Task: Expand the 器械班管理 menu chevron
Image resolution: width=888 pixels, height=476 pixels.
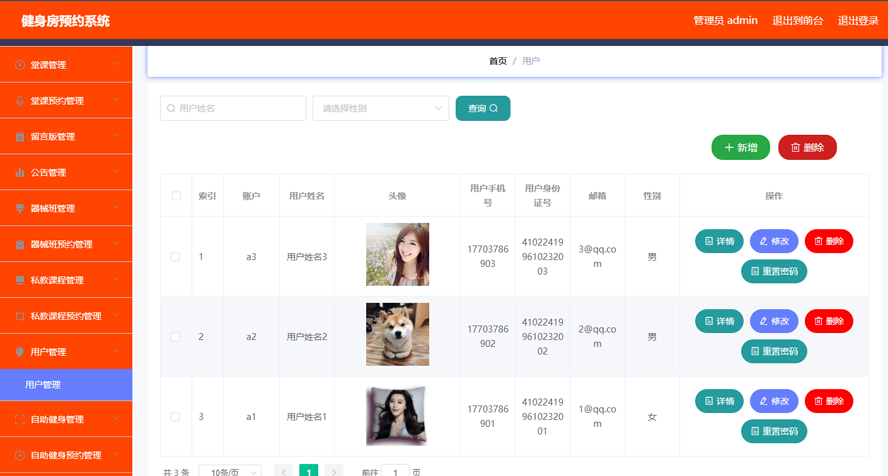Action: pos(116,207)
